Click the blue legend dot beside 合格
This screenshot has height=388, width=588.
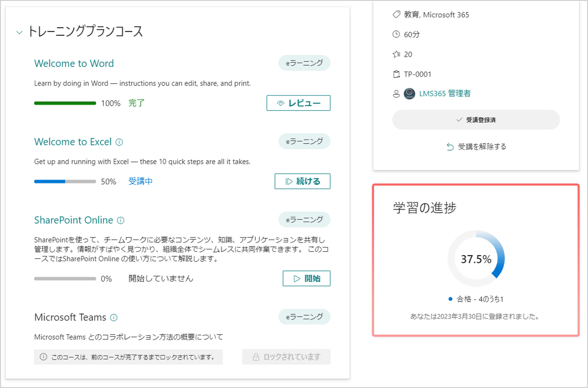pos(450,299)
